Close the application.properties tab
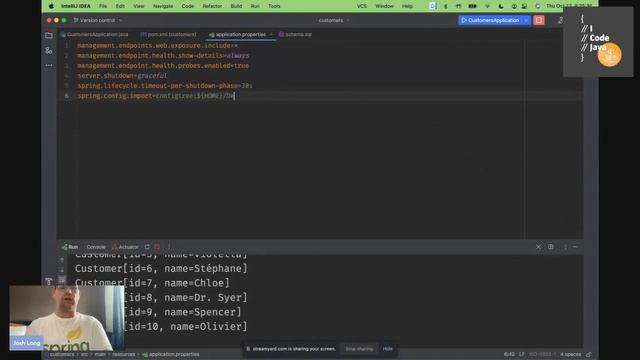Screen dimensions: 640x360 tap(271, 35)
